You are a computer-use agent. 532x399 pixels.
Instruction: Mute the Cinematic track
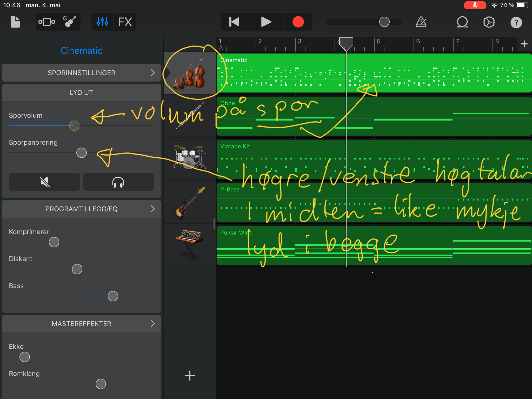(x=45, y=182)
